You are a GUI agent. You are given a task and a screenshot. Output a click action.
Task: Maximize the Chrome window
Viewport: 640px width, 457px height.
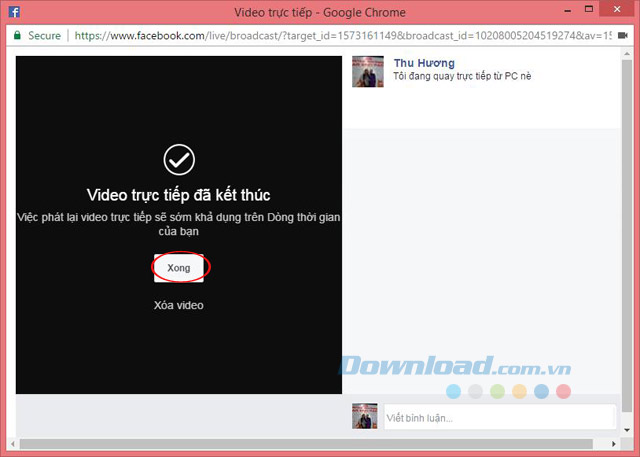click(x=589, y=9)
